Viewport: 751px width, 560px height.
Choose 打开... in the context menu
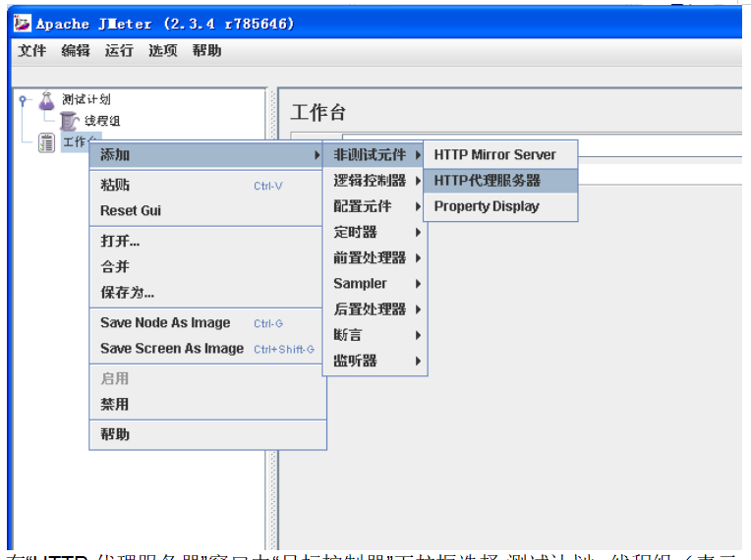206,241
